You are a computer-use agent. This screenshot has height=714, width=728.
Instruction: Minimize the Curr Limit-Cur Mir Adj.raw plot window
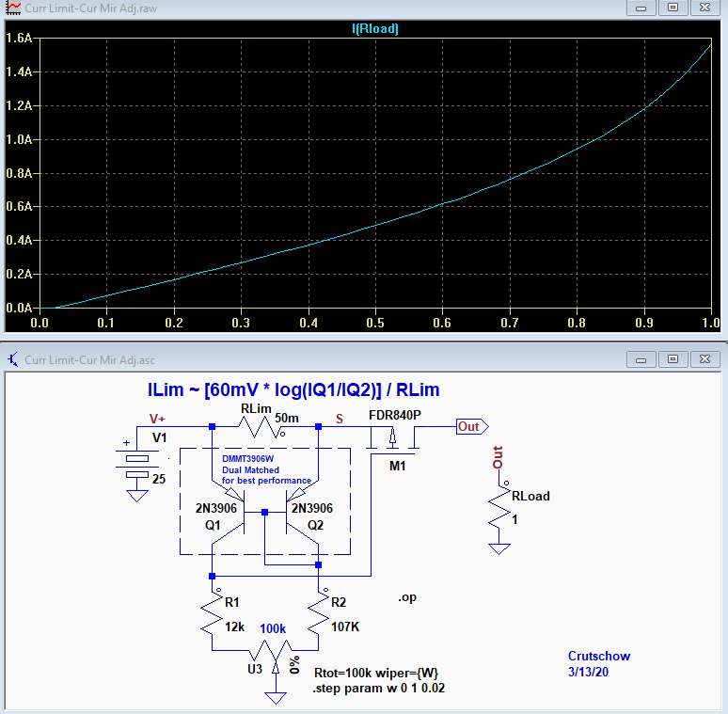(x=641, y=8)
